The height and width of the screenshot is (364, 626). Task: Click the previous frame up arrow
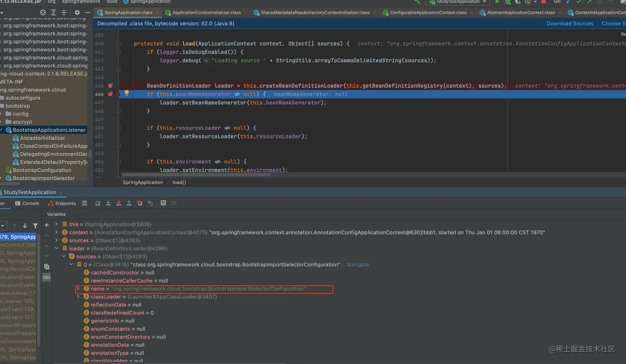(14, 226)
